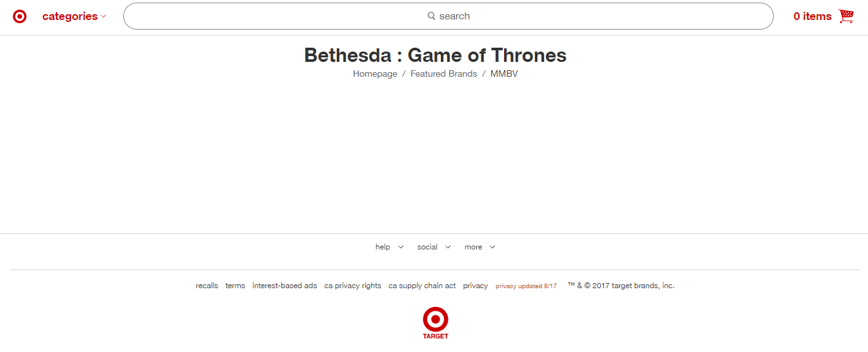Click the magnifying glass search icon
The width and height of the screenshot is (868, 352).
coord(431,16)
